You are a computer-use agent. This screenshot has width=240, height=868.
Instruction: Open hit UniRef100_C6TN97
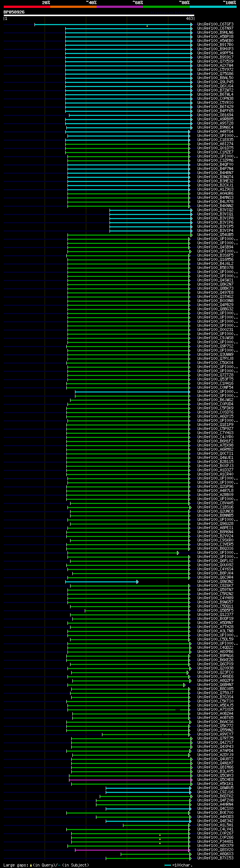215,29
